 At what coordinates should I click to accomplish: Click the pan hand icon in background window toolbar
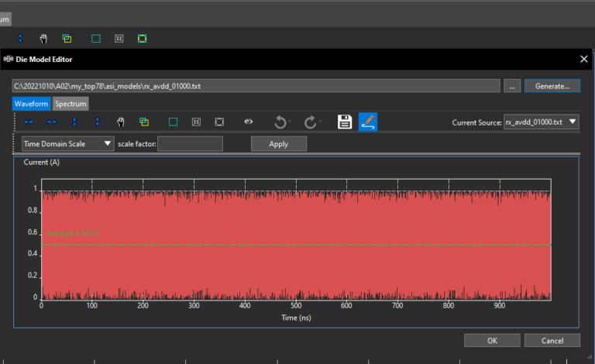tap(44, 37)
